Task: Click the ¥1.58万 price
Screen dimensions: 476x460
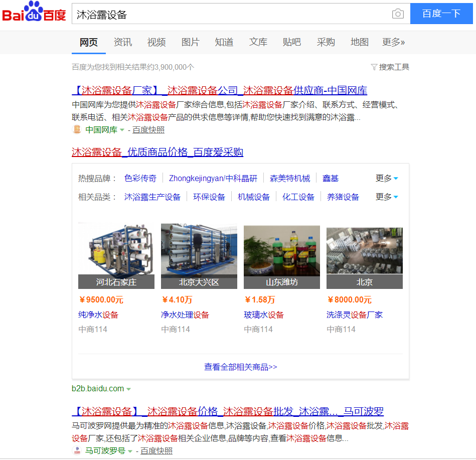Action: point(260,300)
